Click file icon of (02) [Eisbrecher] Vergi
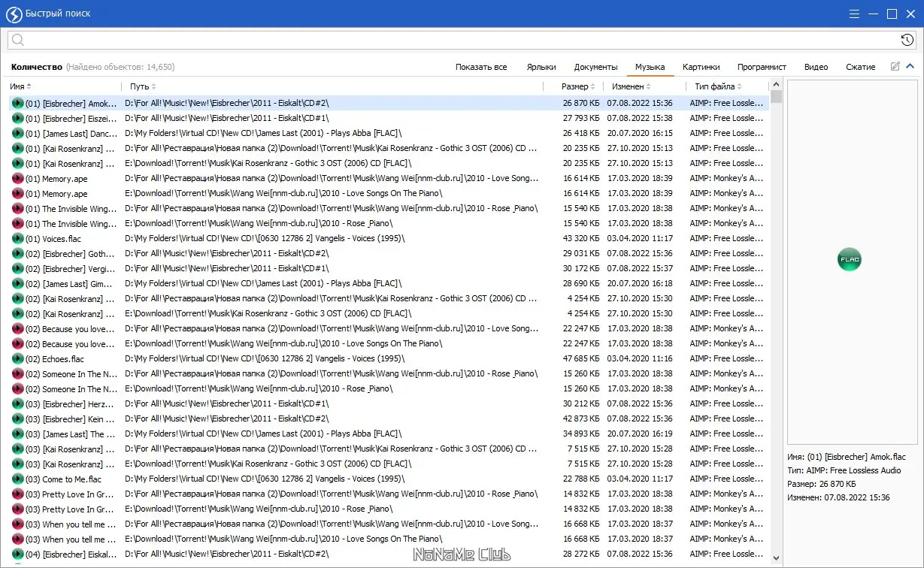The height and width of the screenshot is (568, 924). pyautogui.click(x=18, y=268)
